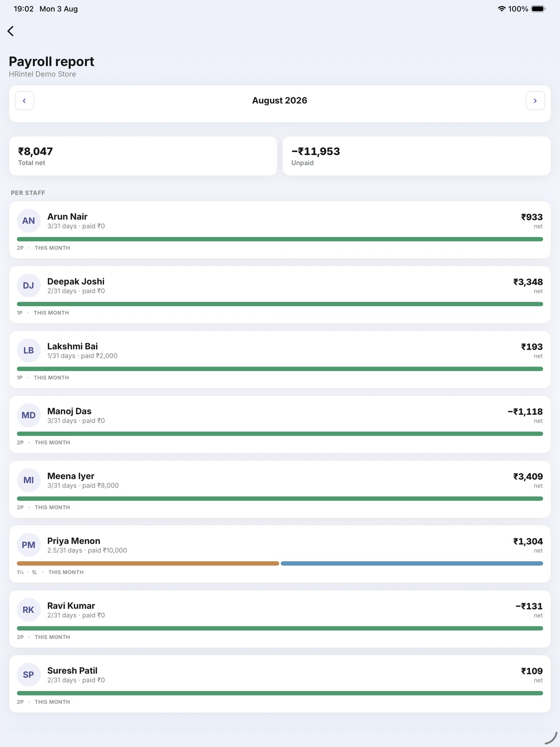Click the HRintel Demo Store subtitle
560x747 pixels.
point(43,74)
